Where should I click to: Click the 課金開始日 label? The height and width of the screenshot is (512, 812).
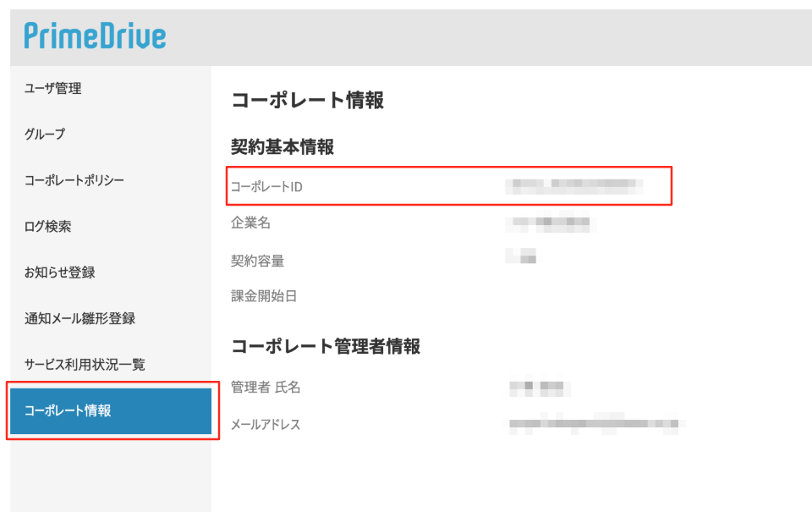pyautogui.click(x=264, y=296)
